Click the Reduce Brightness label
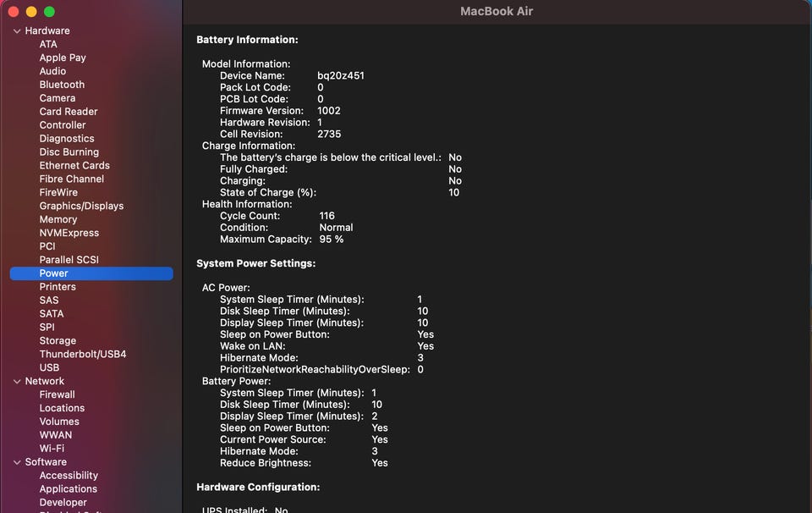 (x=266, y=463)
